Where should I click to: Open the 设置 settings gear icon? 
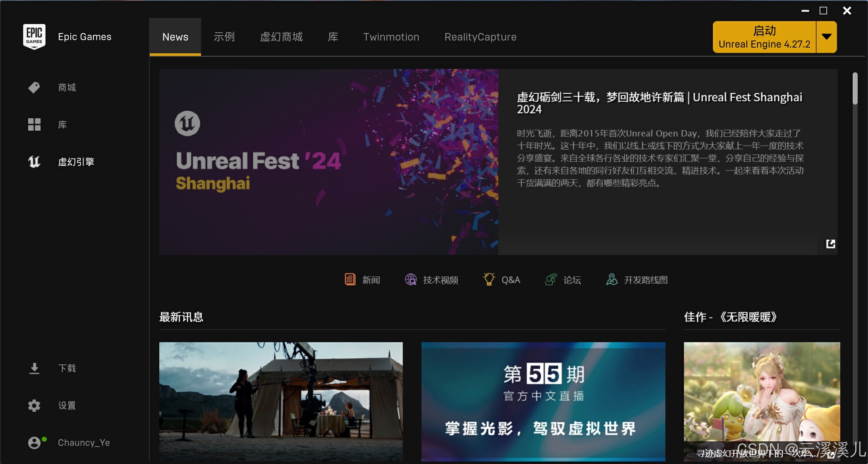(34, 405)
